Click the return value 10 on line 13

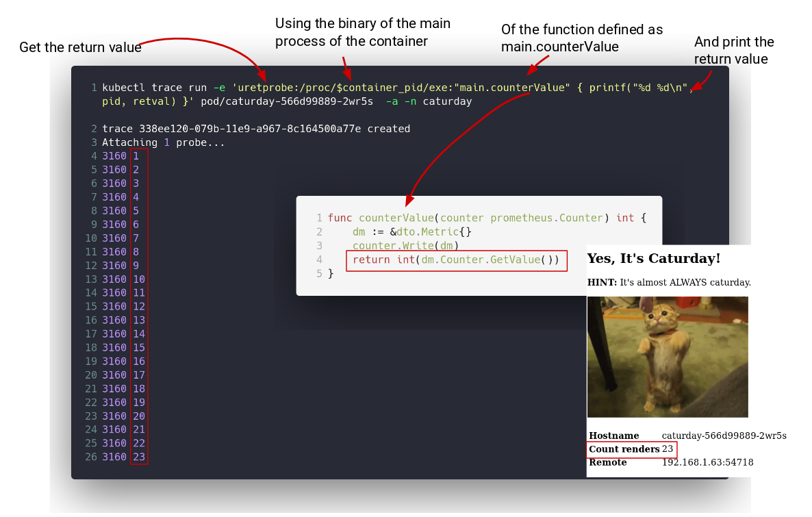click(x=139, y=279)
